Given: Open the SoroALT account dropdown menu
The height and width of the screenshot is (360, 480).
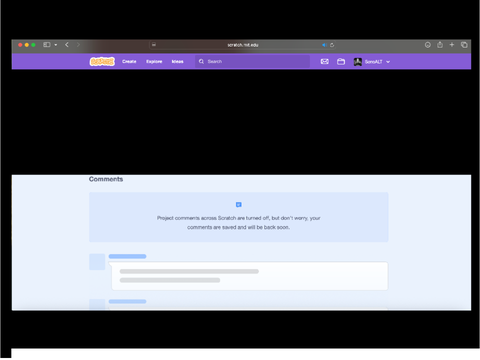Looking at the screenshot, I should pos(388,62).
